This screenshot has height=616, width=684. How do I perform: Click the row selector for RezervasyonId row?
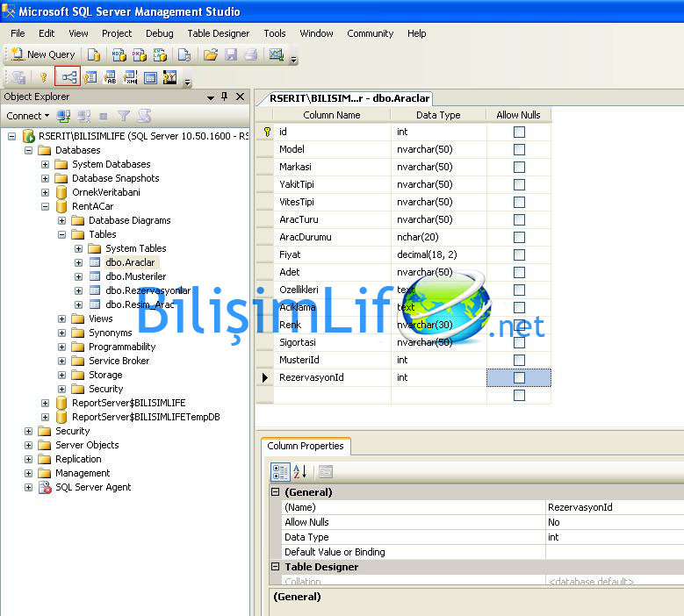265,377
